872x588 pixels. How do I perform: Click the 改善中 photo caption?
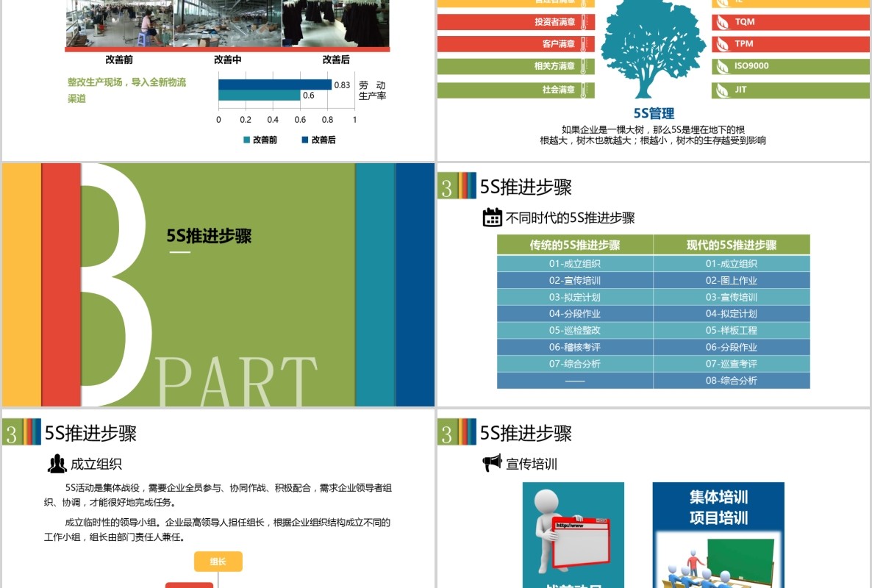point(227,60)
